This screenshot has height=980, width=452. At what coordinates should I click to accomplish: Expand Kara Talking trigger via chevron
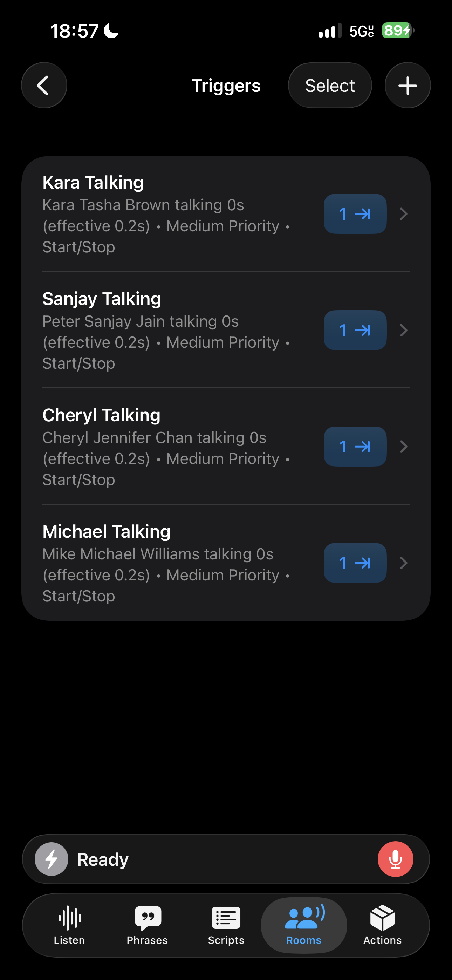[x=404, y=214]
